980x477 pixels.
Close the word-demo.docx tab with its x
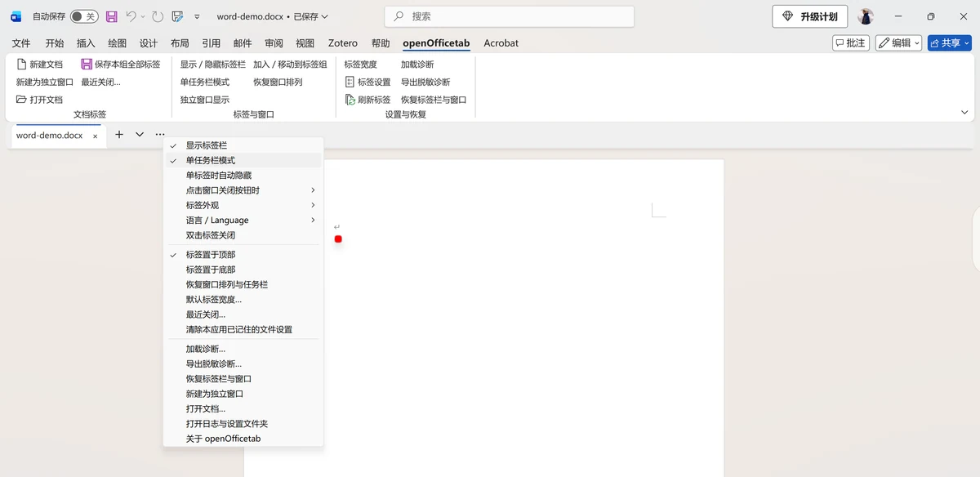[96, 136]
